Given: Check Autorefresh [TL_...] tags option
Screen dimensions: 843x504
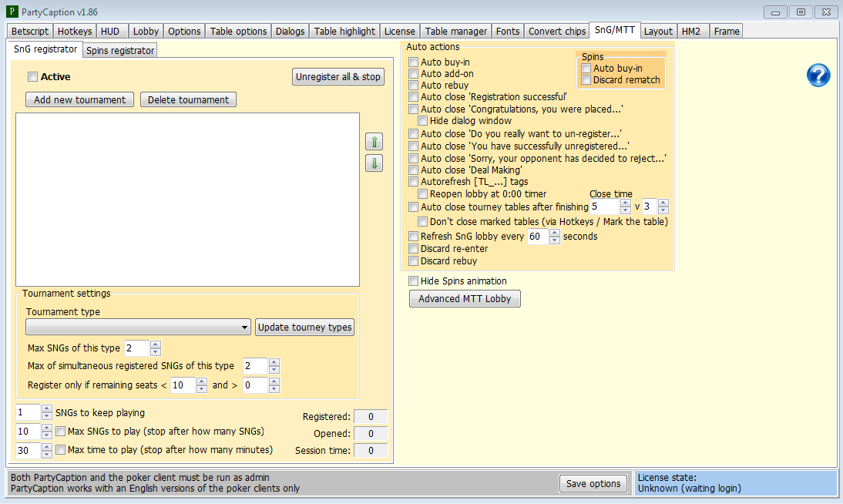Looking at the screenshot, I should [414, 182].
